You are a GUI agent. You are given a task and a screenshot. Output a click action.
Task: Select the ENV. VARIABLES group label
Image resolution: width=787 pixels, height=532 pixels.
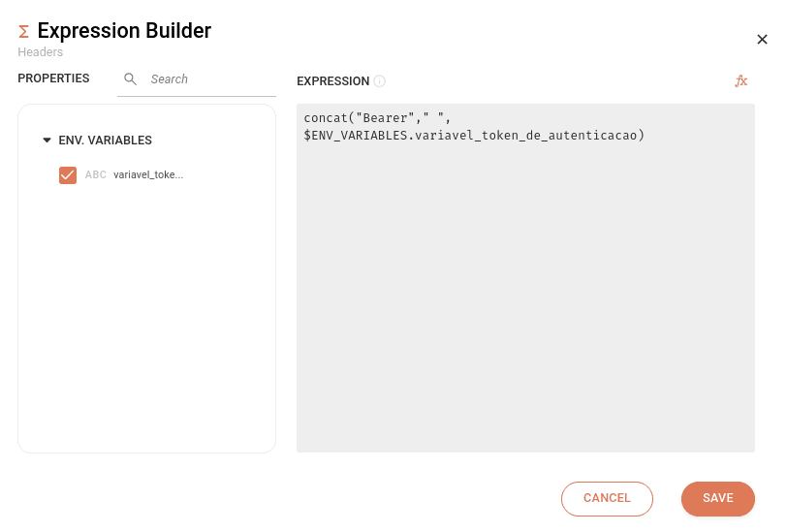click(x=105, y=141)
